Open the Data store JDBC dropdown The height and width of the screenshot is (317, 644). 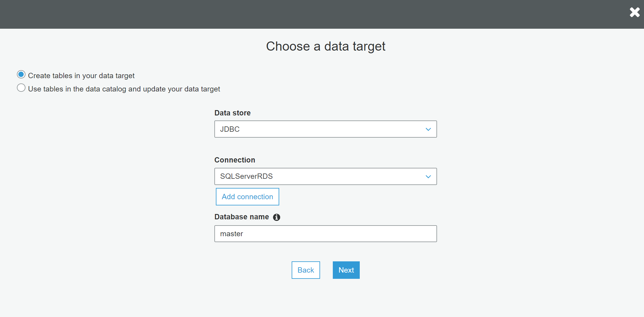tap(325, 129)
